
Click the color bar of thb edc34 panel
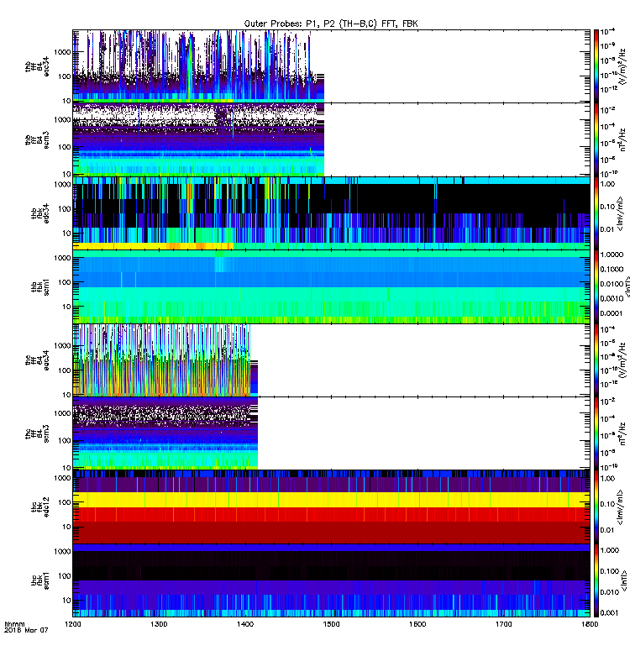596,213
